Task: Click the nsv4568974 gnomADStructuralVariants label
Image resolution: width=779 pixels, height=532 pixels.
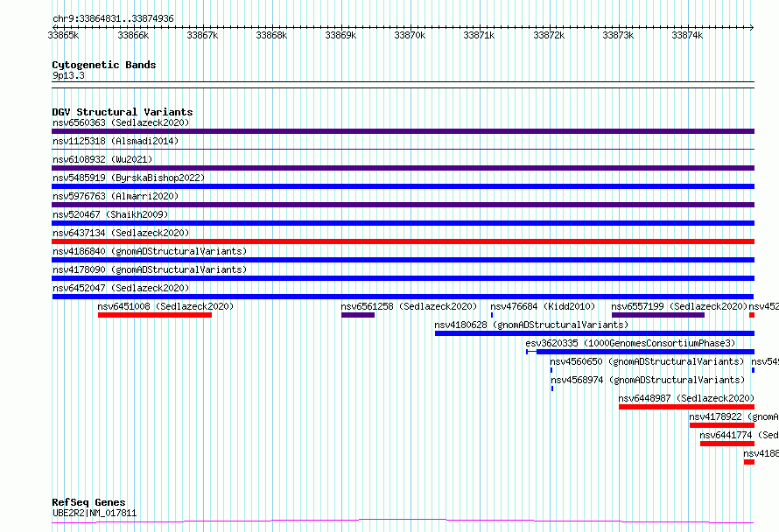Action: point(648,380)
